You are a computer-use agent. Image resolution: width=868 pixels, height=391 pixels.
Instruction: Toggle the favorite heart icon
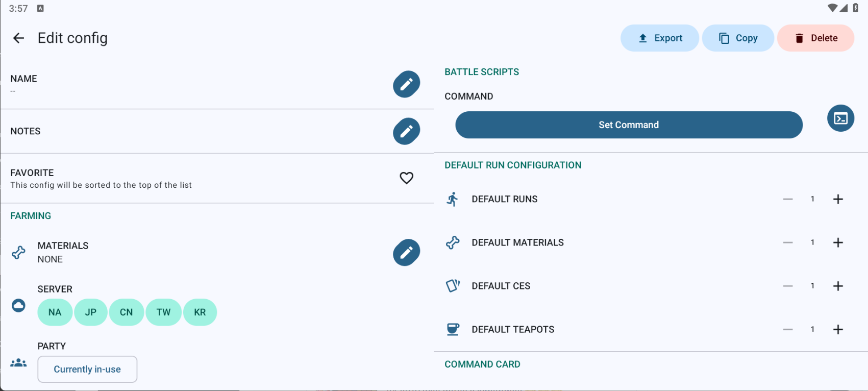(x=406, y=178)
